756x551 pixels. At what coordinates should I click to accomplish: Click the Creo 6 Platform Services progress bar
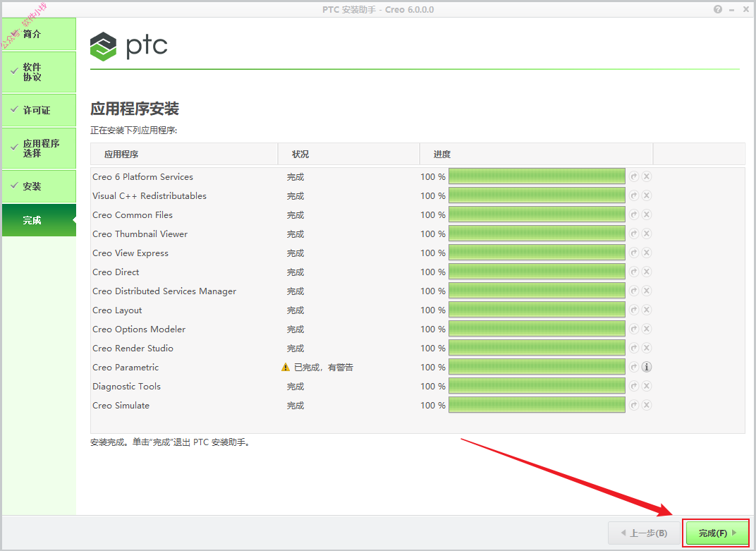pos(537,176)
